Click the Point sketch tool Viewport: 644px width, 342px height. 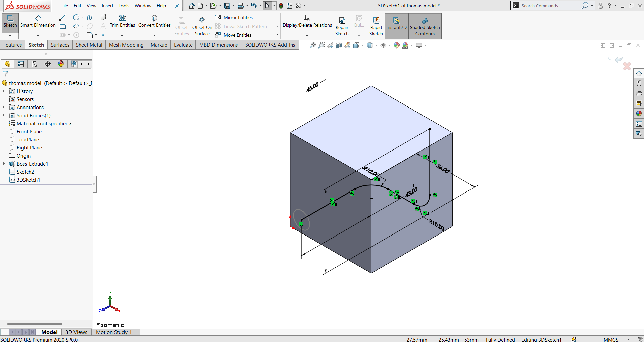point(103,35)
